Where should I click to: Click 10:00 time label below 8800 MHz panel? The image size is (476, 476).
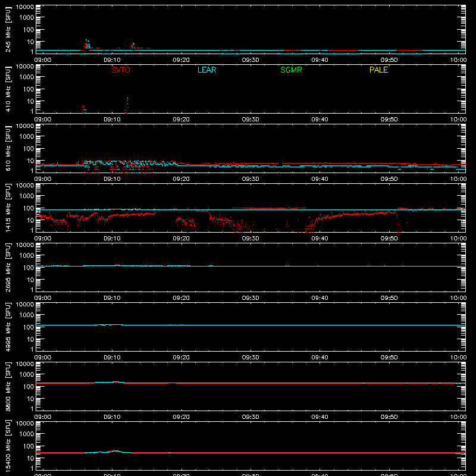458,417
